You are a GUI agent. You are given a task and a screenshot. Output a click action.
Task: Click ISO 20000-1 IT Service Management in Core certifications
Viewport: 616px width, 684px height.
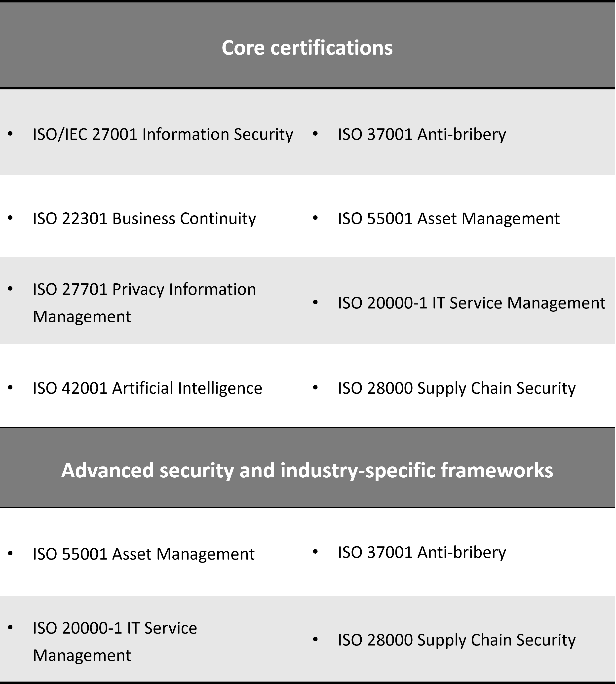point(472,303)
